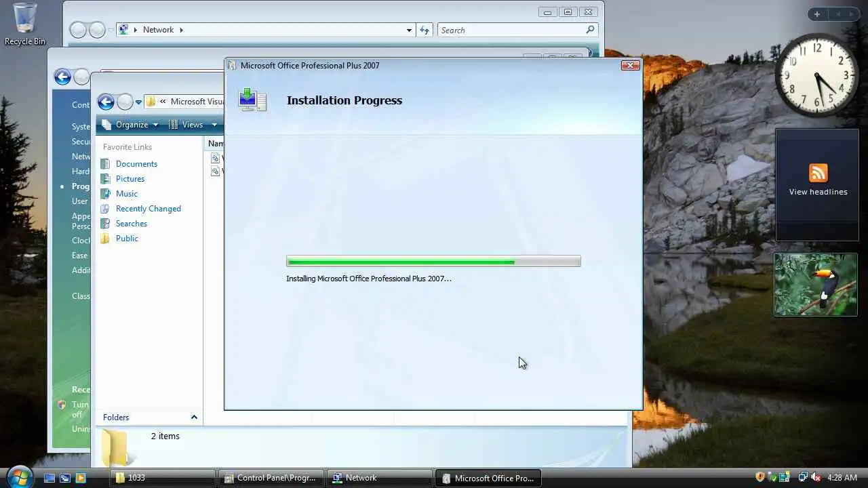Click sidebar next page arrow
The height and width of the screenshot is (488, 868).
[852, 14]
